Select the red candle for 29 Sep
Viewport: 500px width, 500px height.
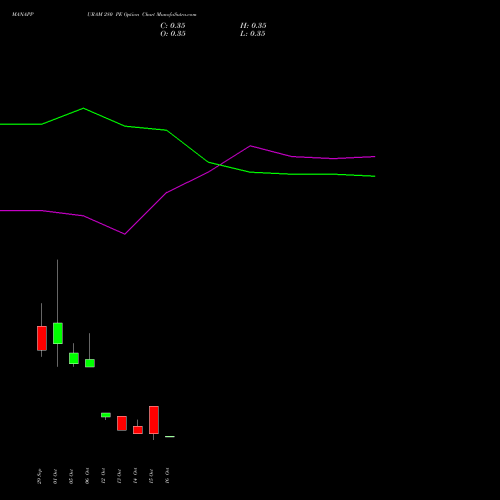(42, 338)
